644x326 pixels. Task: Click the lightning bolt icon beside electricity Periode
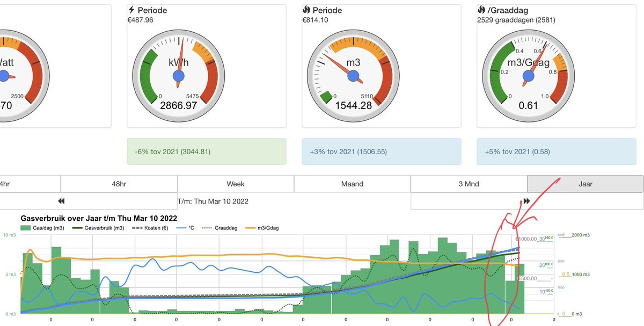(131, 10)
